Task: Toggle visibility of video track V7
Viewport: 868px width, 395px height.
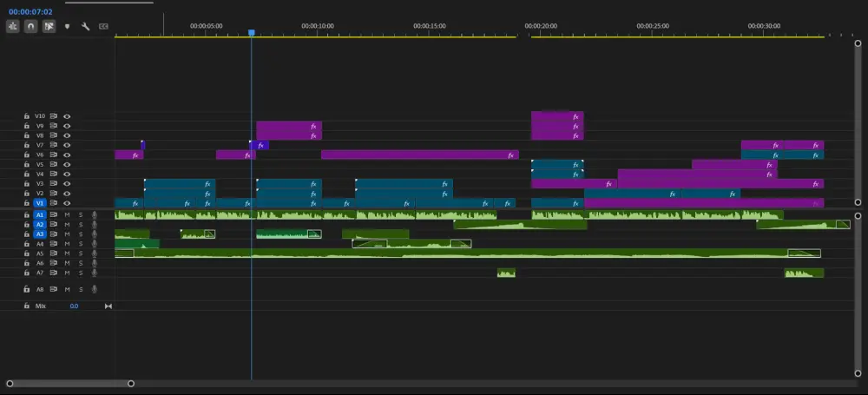Action: click(67, 145)
